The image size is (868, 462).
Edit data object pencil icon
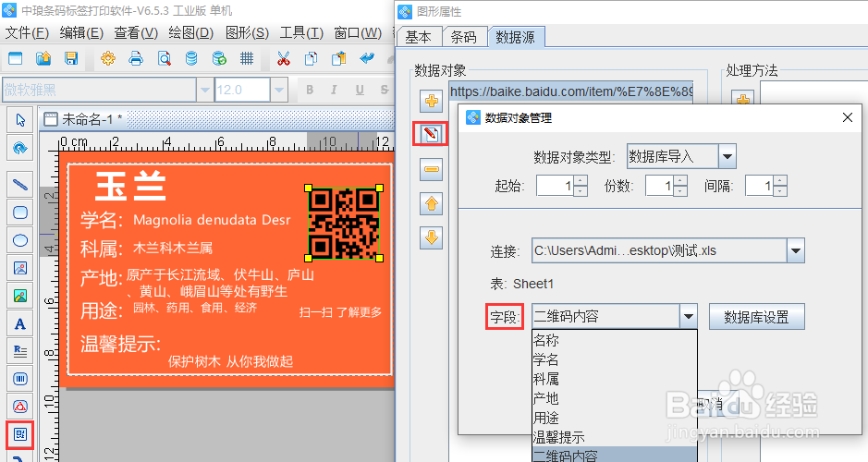(x=431, y=134)
